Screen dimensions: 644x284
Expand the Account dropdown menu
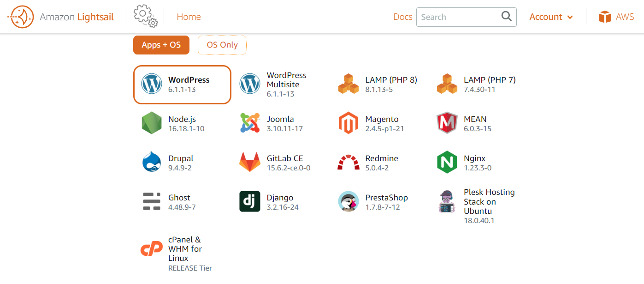pos(551,17)
